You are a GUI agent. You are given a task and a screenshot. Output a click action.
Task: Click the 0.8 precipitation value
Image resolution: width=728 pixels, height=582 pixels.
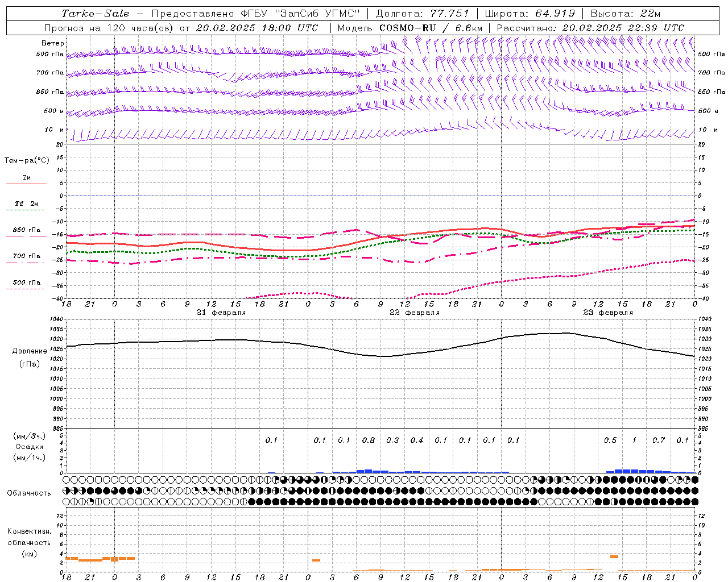(x=369, y=440)
